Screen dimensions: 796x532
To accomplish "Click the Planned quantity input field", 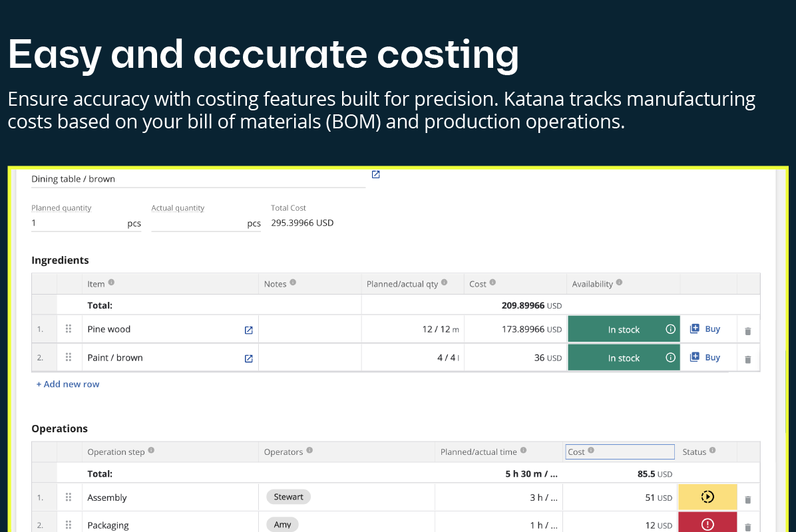I will (77, 223).
